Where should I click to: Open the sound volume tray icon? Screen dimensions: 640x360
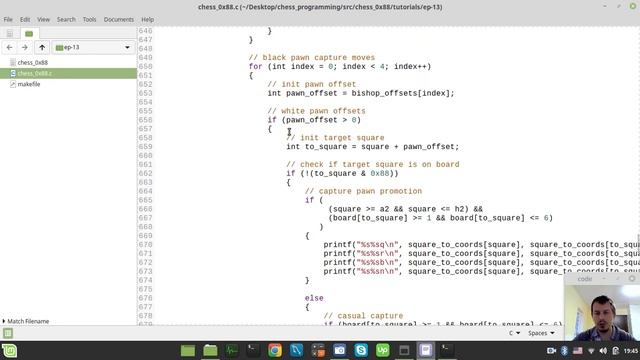pos(603,351)
